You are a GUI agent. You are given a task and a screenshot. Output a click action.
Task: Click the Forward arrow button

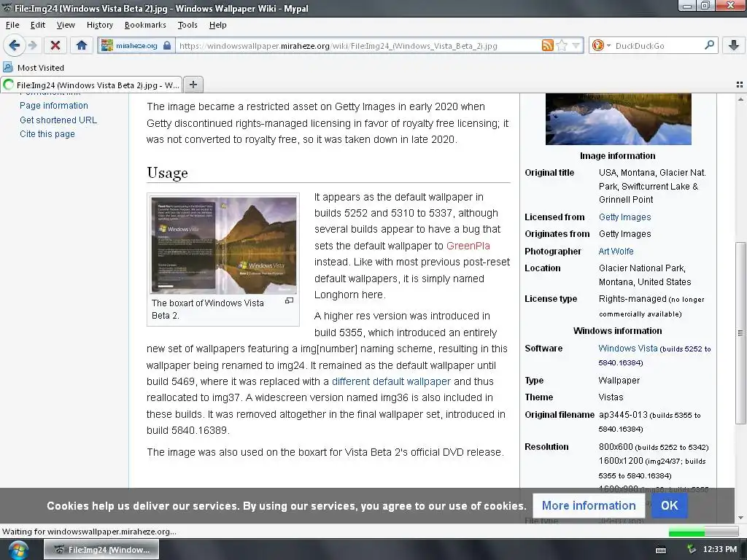click(32, 46)
